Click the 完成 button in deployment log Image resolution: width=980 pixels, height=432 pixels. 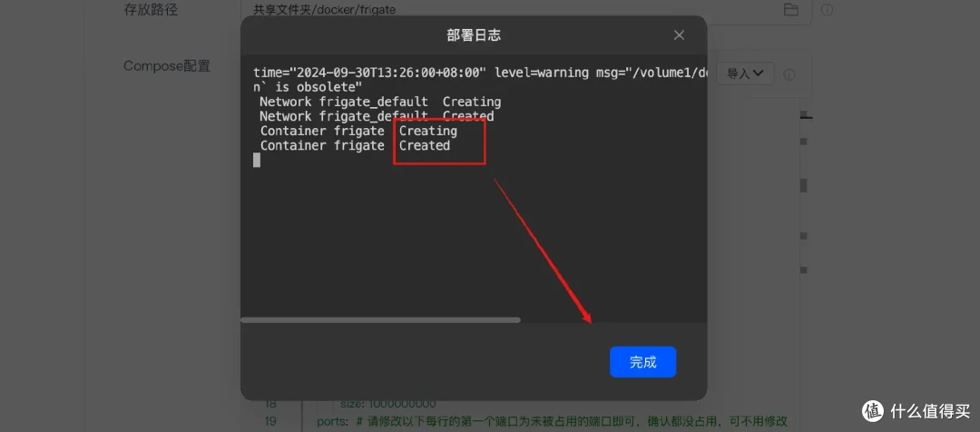pyautogui.click(x=642, y=362)
